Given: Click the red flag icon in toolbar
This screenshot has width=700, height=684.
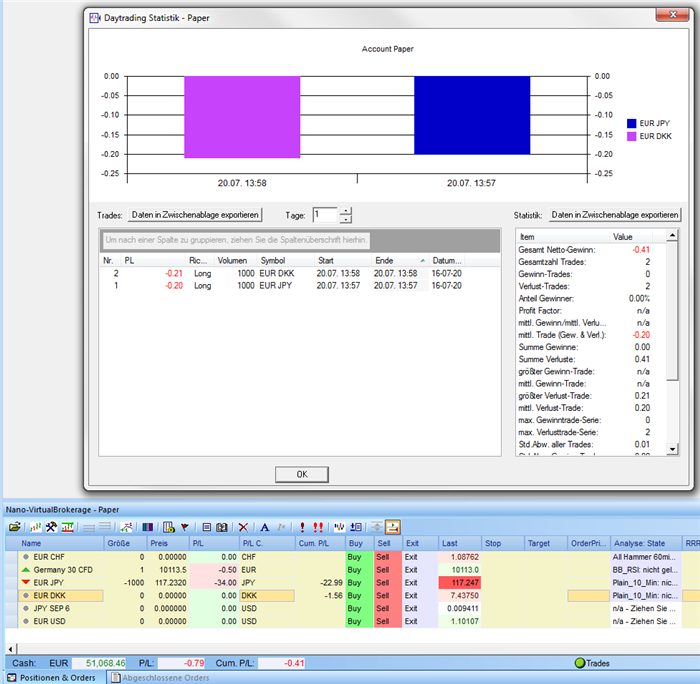Looking at the screenshot, I should coord(184,526).
